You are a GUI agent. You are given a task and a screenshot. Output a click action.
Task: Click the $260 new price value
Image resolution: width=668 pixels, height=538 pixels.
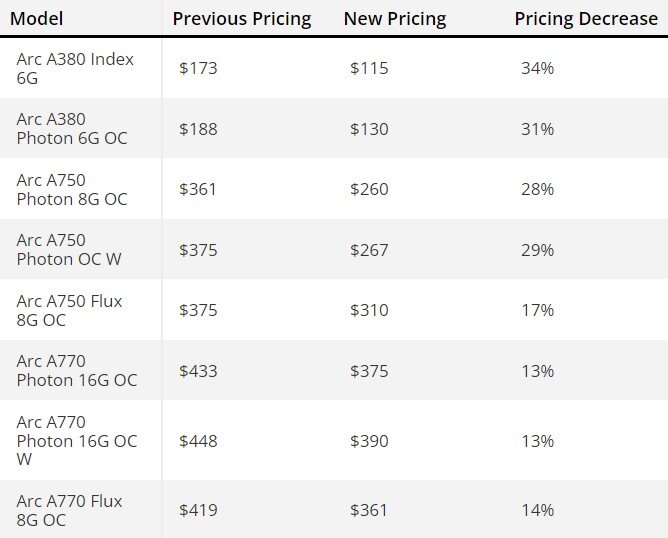(369, 189)
